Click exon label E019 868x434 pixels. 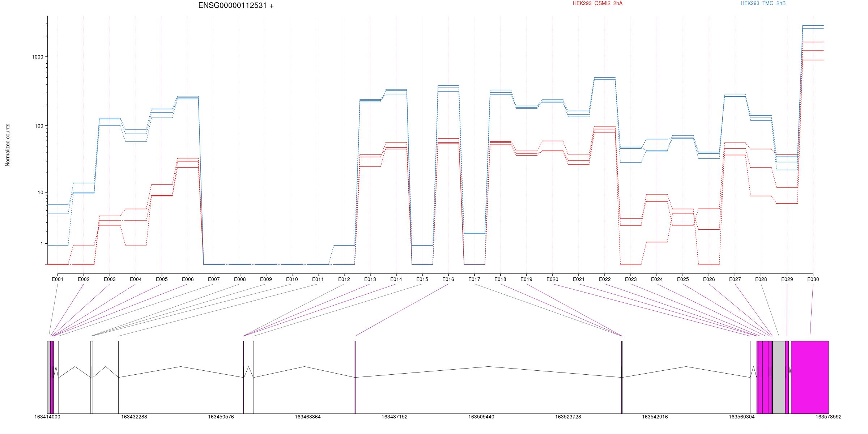point(526,279)
